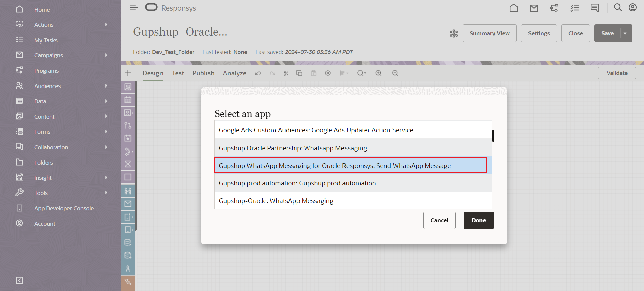Click the paste clipboard icon
Viewport: 644px width, 291px height.
pos(314,73)
